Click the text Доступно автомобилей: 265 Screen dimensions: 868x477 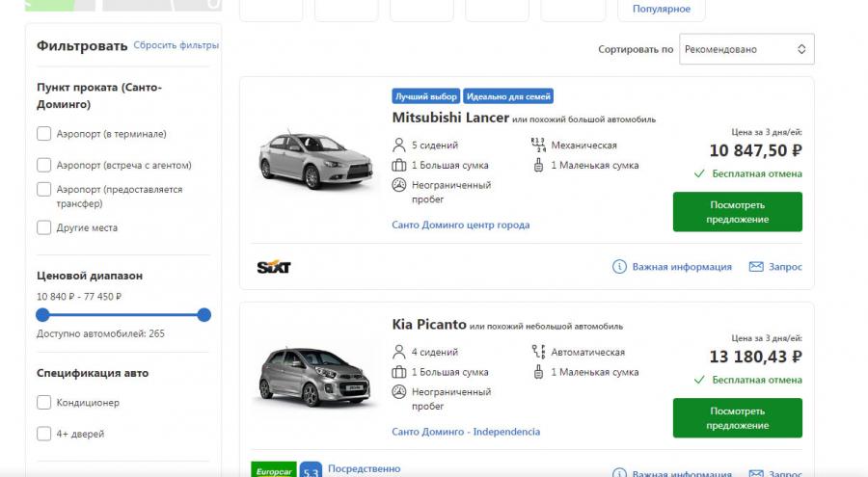click(100, 333)
